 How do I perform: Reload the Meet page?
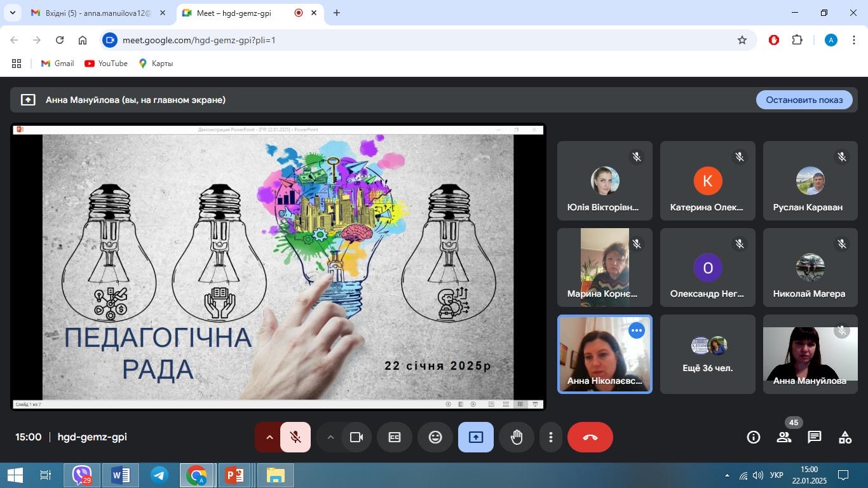[60, 40]
